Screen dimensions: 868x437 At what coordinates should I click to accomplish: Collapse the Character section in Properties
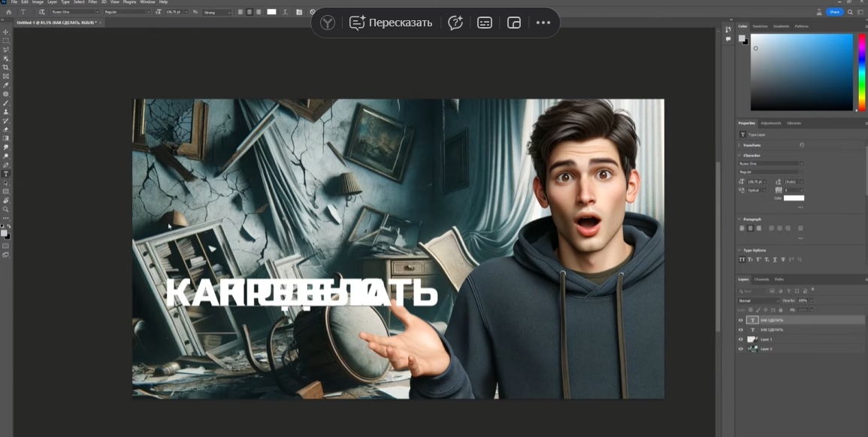coord(739,156)
